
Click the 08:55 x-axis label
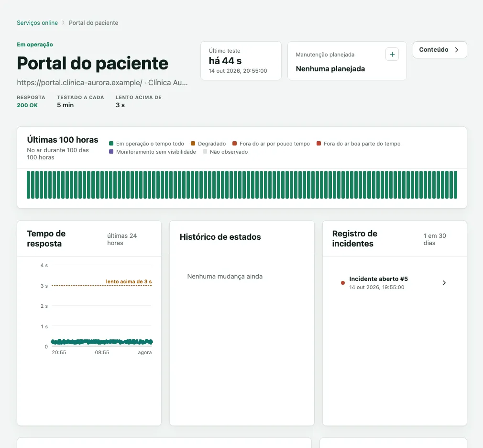coord(102,352)
